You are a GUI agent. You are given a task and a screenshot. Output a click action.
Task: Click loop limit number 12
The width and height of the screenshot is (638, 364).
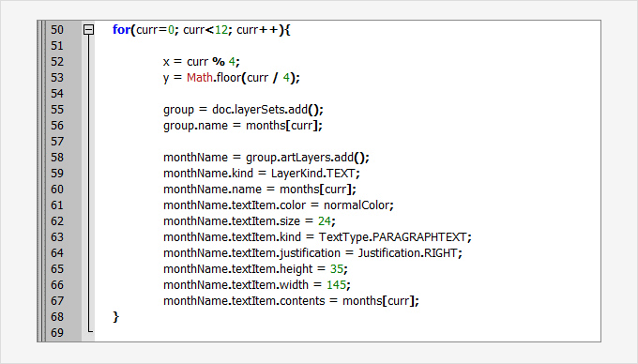[220, 30]
